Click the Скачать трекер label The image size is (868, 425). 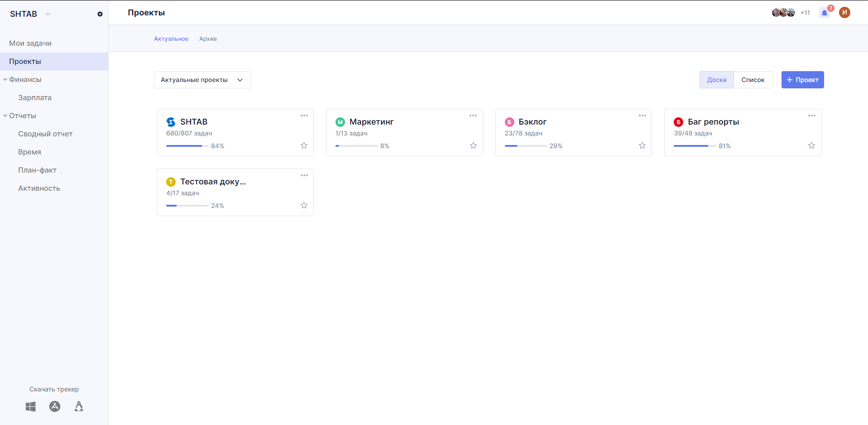[x=54, y=389]
